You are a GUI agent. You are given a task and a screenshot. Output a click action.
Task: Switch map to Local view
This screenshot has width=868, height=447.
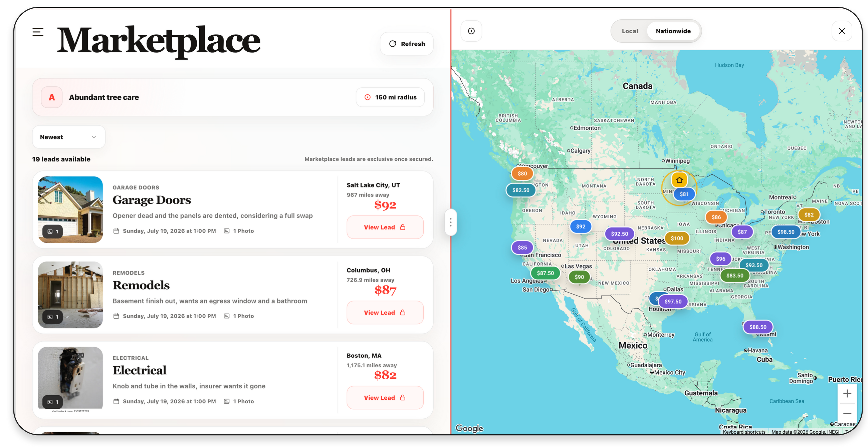tap(629, 31)
